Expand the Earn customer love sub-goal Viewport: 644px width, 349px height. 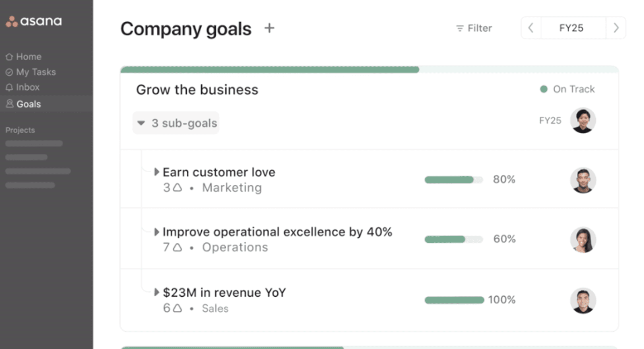tap(157, 172)
